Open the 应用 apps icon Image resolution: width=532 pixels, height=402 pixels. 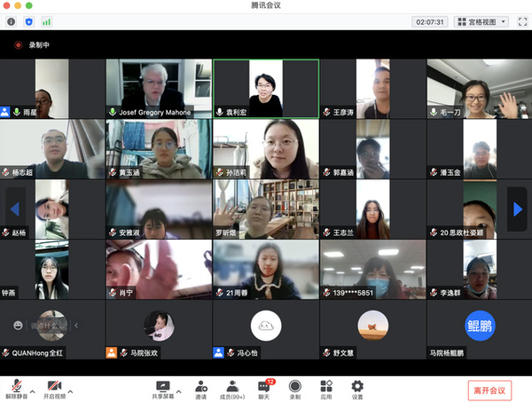(x=326, y=389)
